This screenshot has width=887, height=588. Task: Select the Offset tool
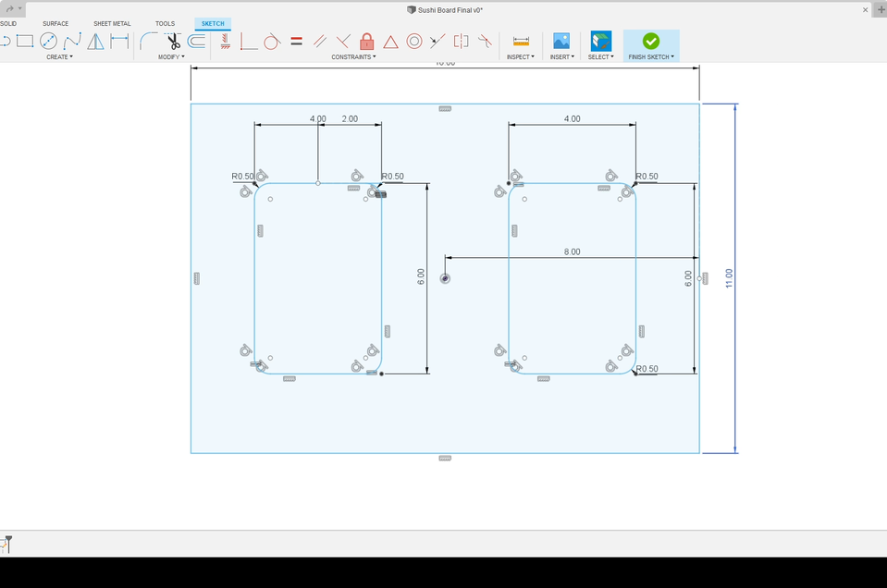[x=196, y=41]
